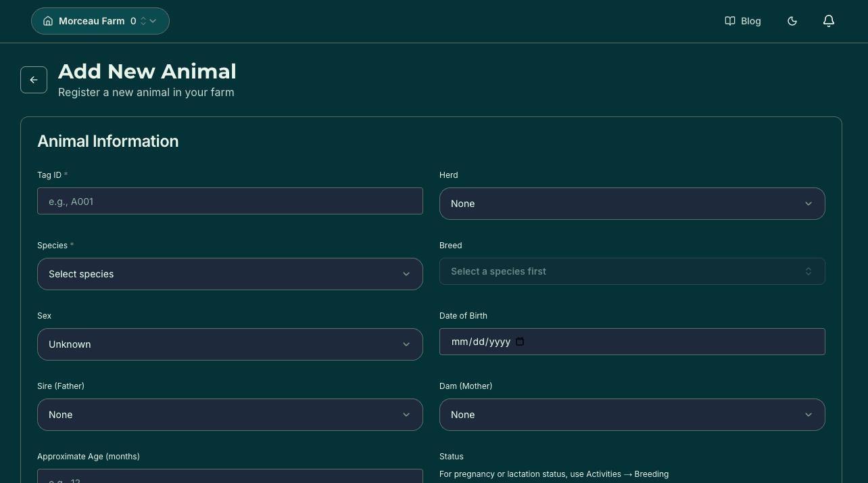Toggle dark mode via the moon icon
The width and height of the screenshot is (868, 483).
coord(792,21)
